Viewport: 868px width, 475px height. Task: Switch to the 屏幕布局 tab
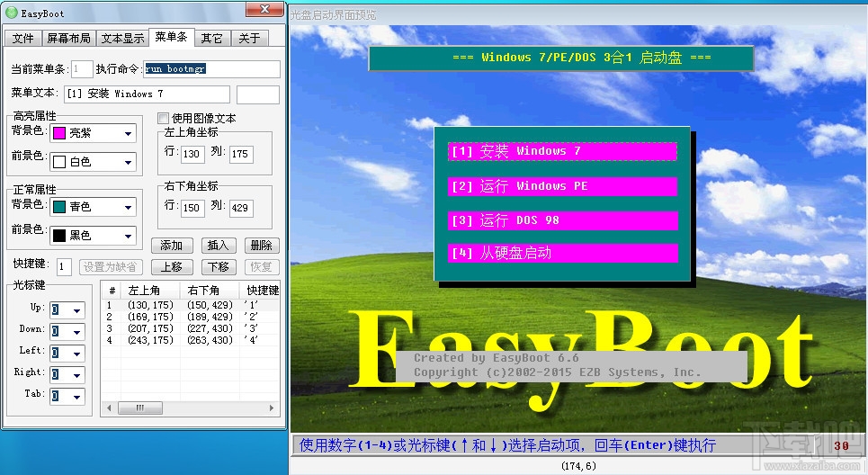point(68,38)
